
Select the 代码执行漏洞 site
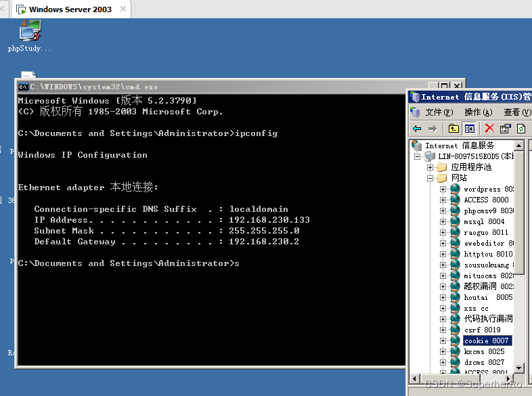tap(489, 319)
